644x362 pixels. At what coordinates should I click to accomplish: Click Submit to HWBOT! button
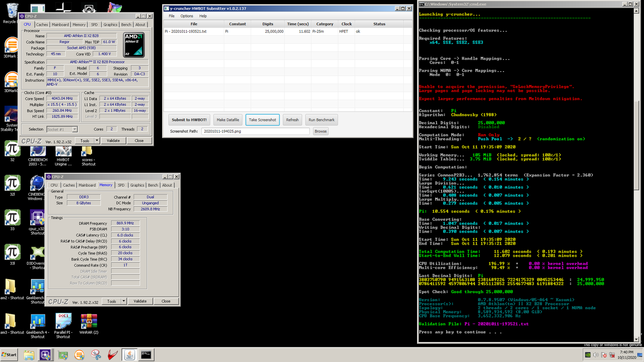[x=189, y=120]
